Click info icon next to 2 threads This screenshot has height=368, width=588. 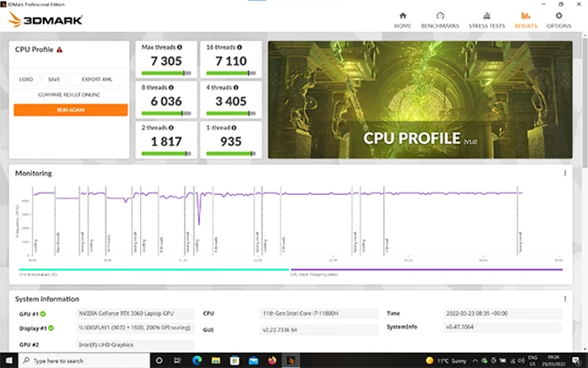pos(171,128)
